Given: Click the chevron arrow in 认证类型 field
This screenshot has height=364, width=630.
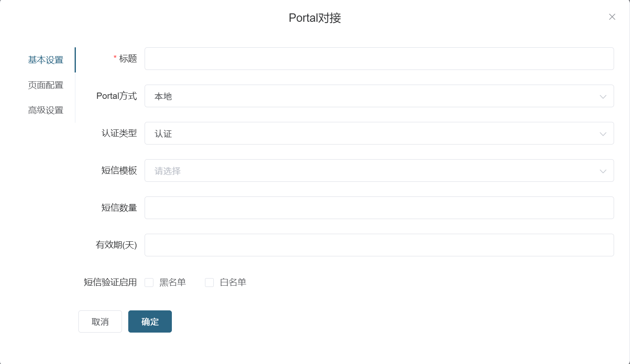Looking at the screenshot, I should coord(603,134).
